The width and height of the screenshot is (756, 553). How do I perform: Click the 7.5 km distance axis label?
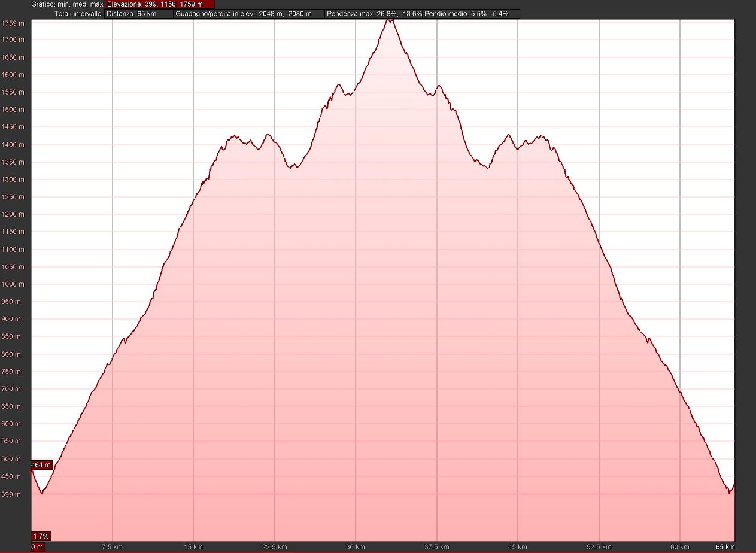pos(113,547)
